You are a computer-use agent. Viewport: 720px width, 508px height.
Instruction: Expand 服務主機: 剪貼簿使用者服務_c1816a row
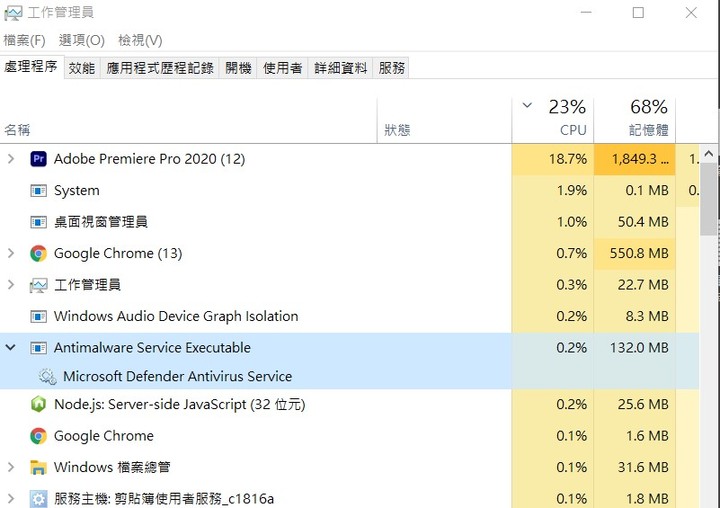tap(11, 499)
